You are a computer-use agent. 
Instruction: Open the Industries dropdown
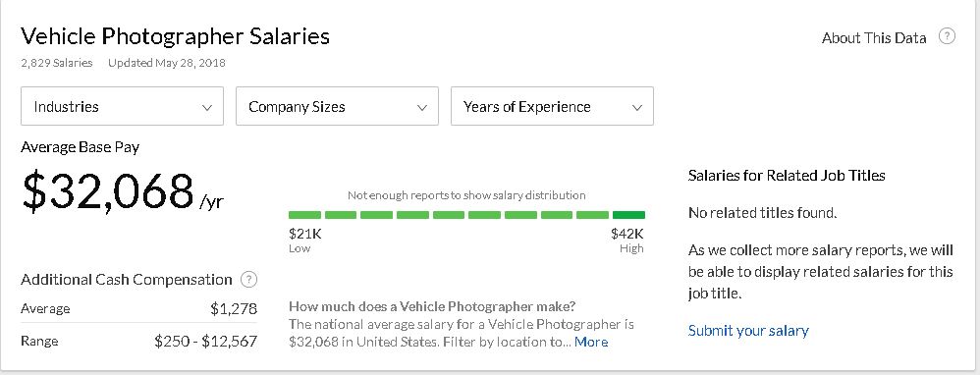click(122, 106)
